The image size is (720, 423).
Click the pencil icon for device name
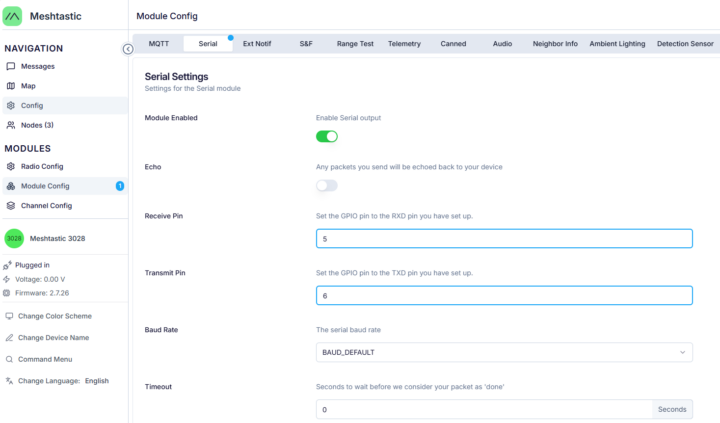pyautogui.click(x=9, y=338)
